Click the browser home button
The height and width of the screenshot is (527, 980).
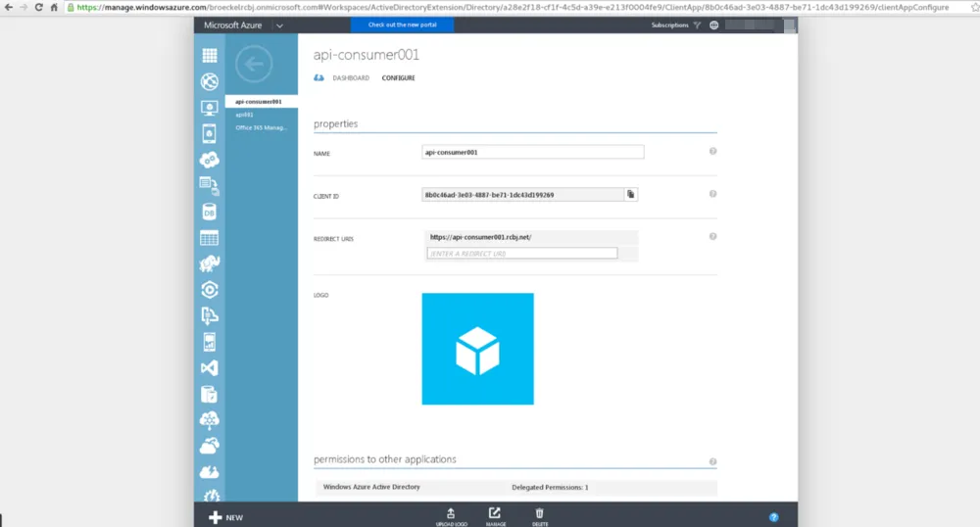[54, 8]
